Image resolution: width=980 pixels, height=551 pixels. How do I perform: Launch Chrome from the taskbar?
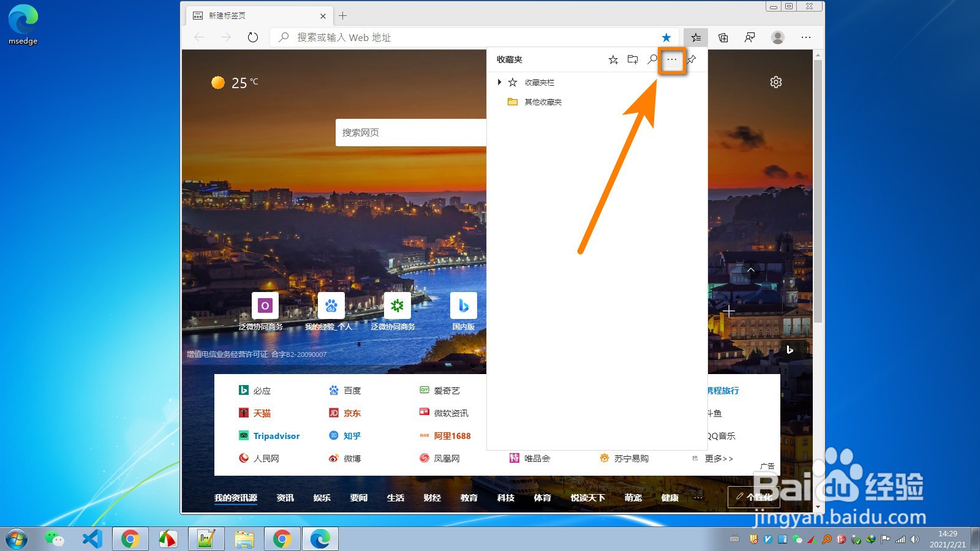pos(129,539)
